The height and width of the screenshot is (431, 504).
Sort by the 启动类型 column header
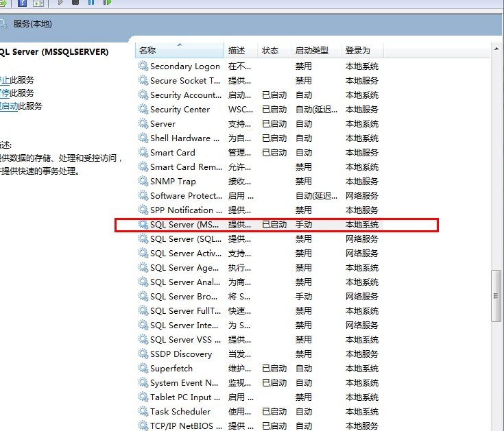point(316,51)
